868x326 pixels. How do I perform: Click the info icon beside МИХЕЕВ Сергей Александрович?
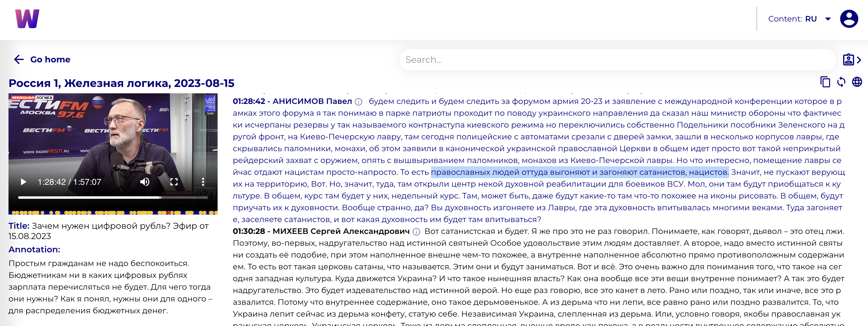point(416,232)
